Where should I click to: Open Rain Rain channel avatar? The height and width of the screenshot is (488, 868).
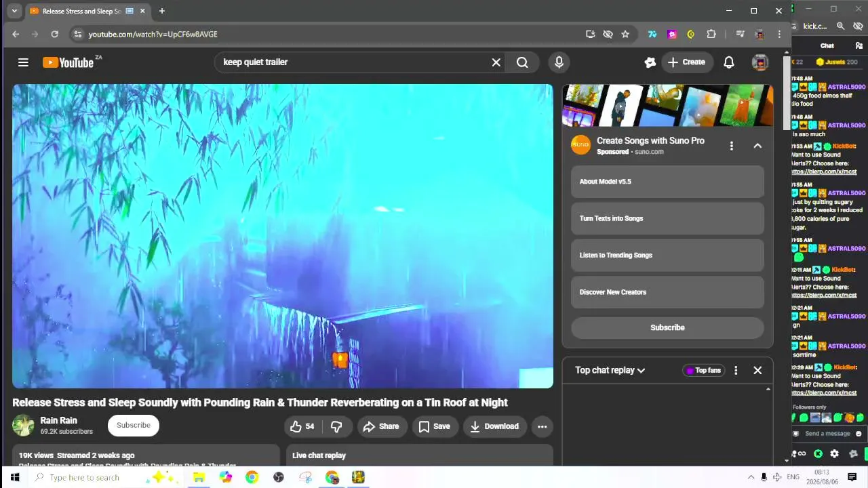point(23,426)
